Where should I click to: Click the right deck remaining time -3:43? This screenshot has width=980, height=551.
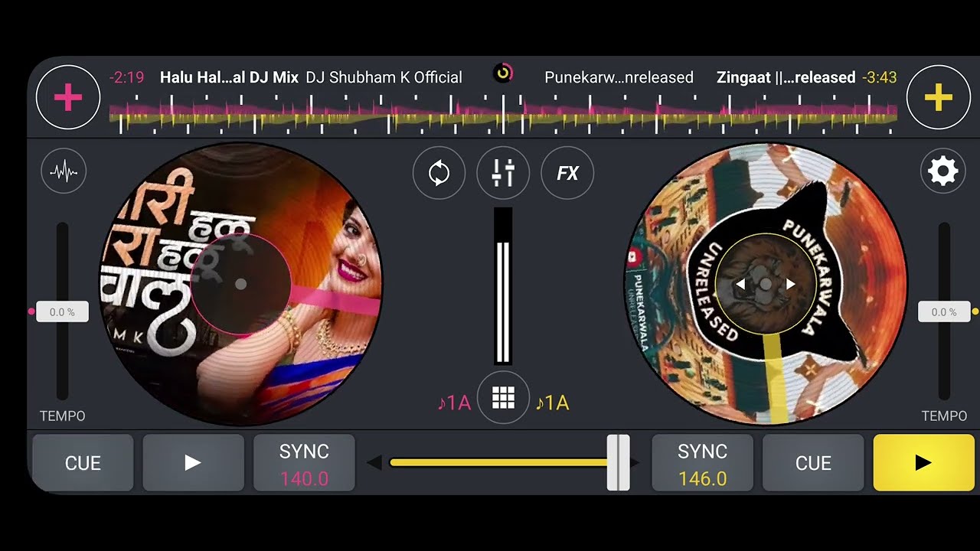click(x=879, y=77)
